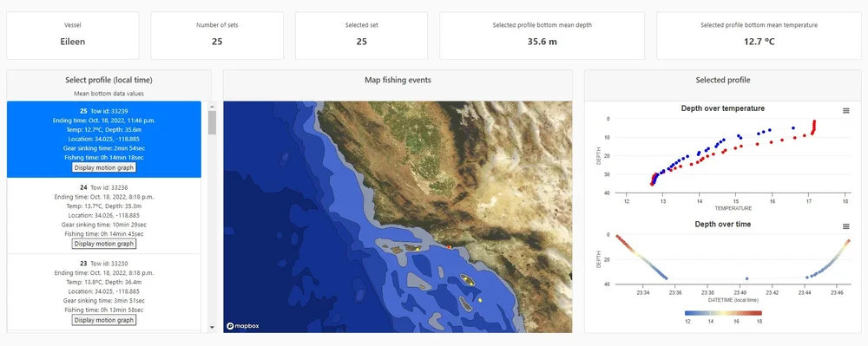Select profile 25 with Tow id 33239
The image size is (868, 346).
(x=104, y=140)
